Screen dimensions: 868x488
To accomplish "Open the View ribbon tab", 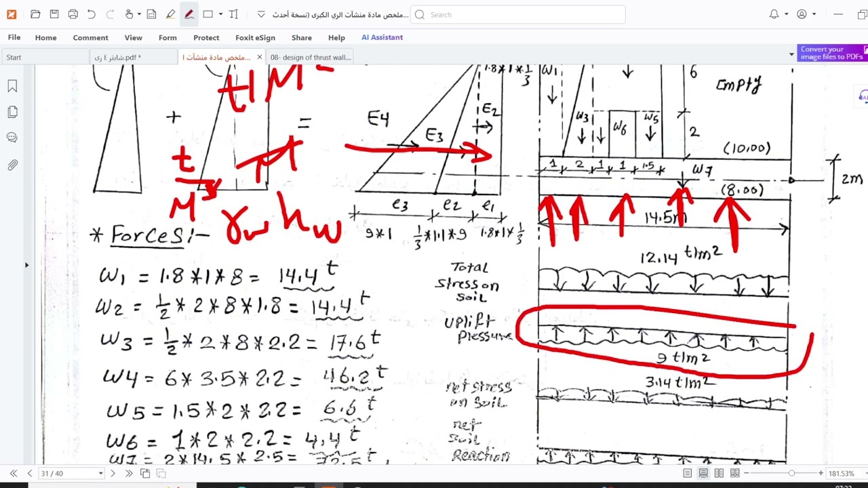I will point(134,37).
